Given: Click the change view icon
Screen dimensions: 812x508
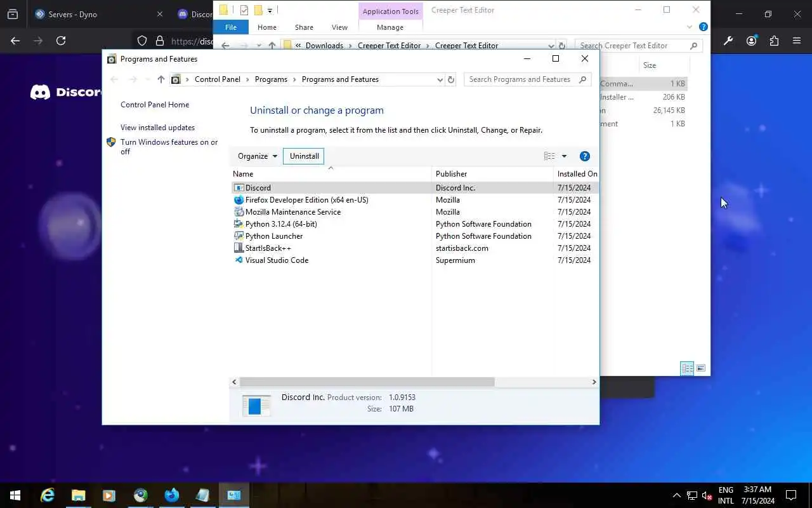Looking at the screenshot, I should (549, 156).
